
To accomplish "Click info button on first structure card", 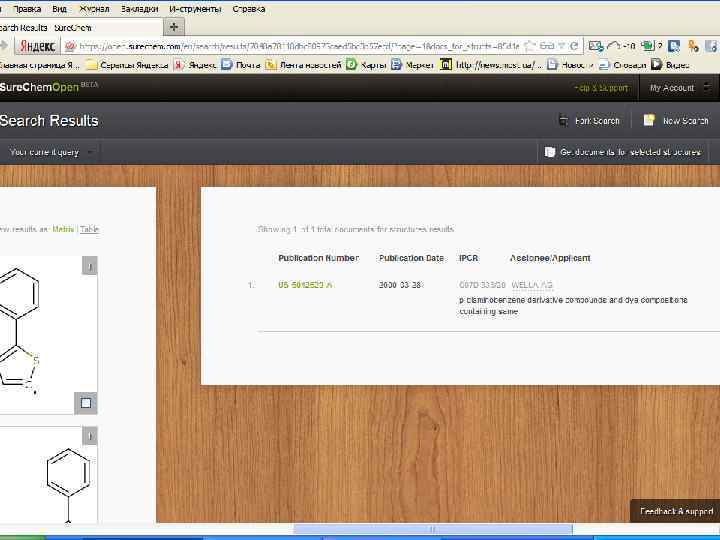I will 90,266.
